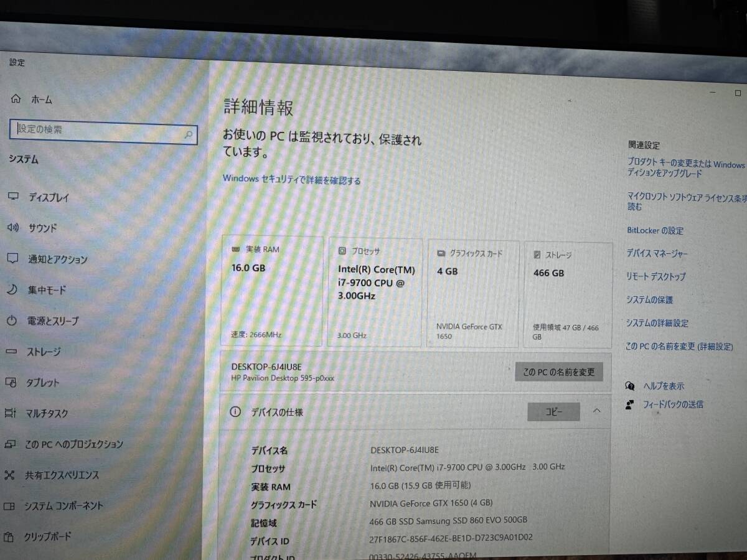Screen dimensions: 747x560
Task: Click the processor icon on the プロセッサ card
Action: [x=342, y=251]
